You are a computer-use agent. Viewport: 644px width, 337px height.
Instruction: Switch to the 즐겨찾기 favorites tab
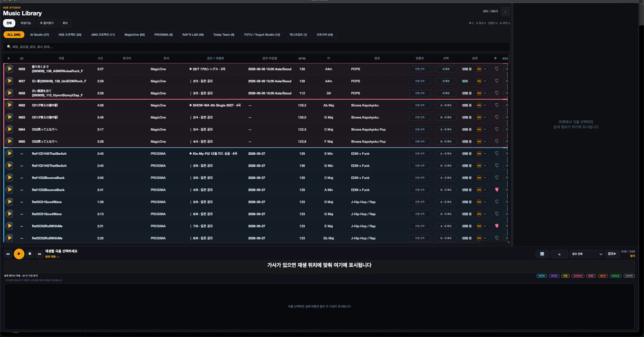47,23
